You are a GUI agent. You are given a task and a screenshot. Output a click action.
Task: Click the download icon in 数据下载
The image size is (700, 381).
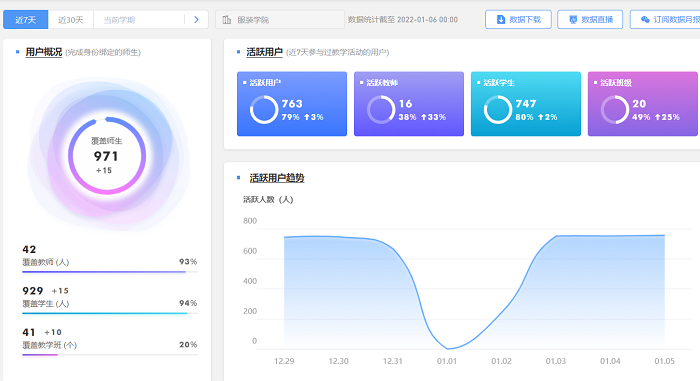pos(501,20)
